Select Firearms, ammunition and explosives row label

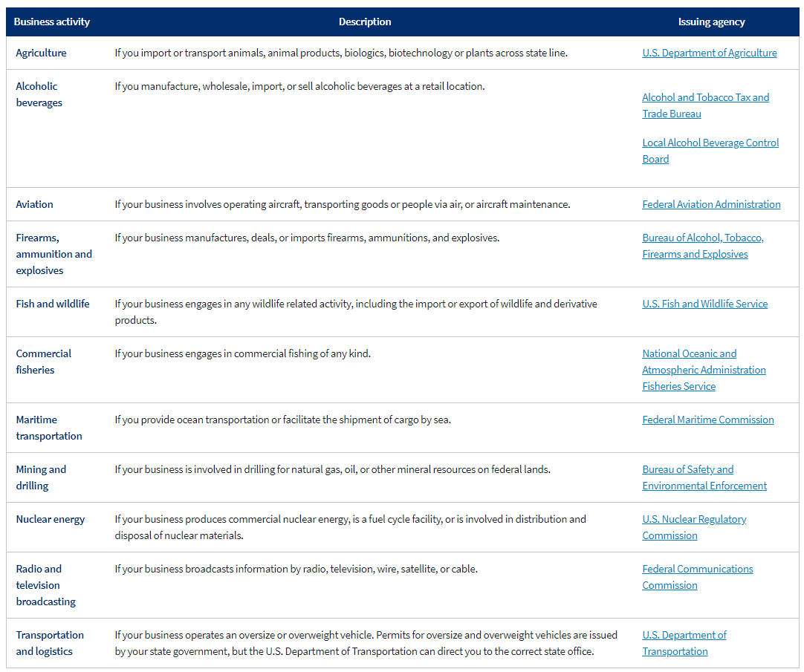pos(54,254)
